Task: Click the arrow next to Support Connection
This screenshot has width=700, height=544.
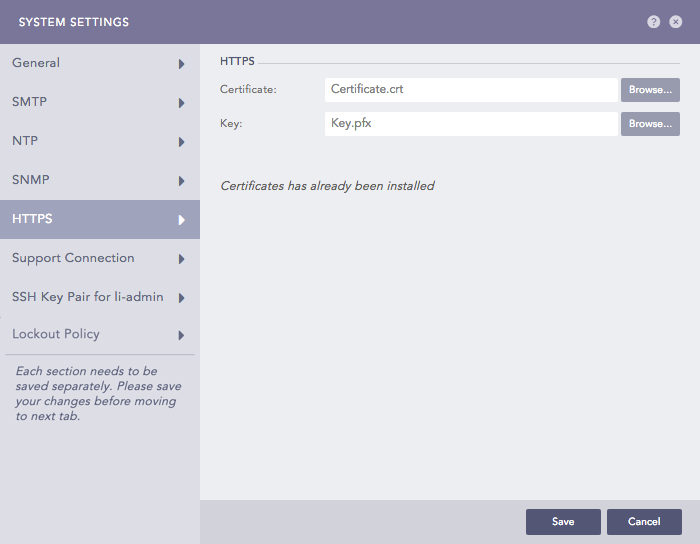Action: 181,259
